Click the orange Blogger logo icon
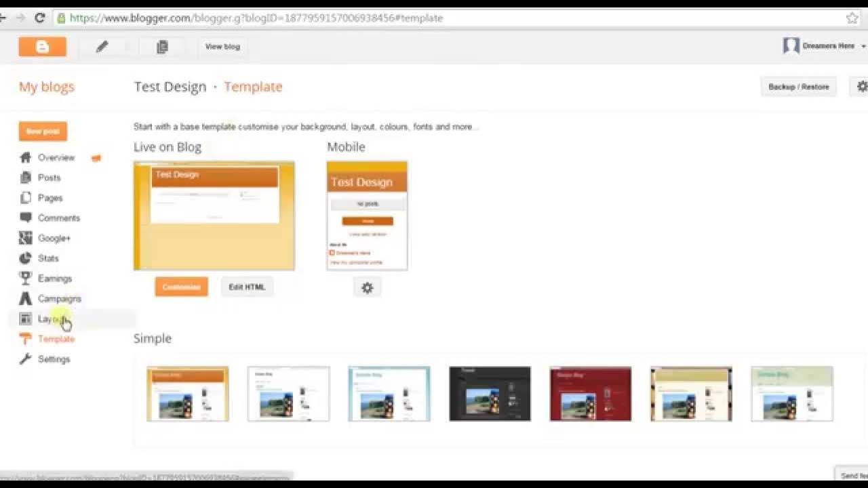This screenshot has width=868, height=488. click(x=42, y=47)
